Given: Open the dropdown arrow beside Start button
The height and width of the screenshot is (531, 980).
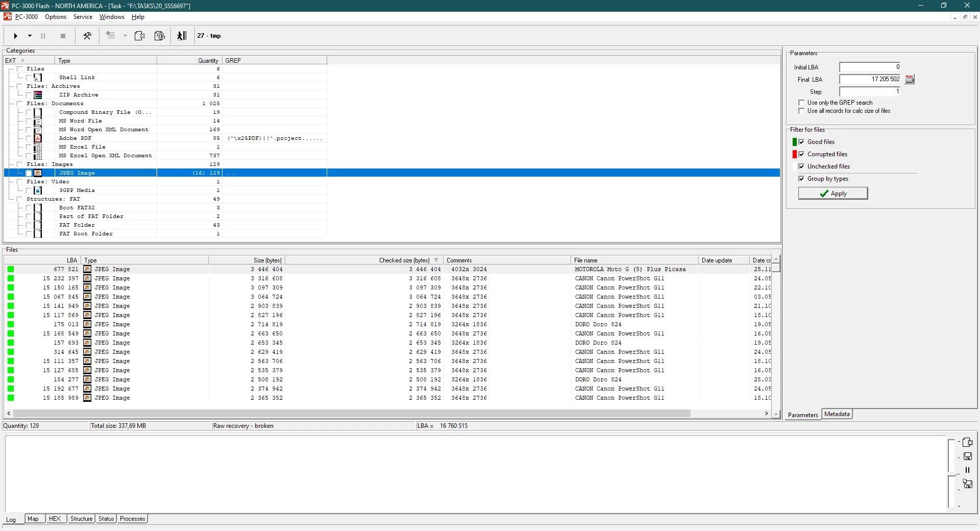Looking at the screenshot, I should tap(30, 36).
